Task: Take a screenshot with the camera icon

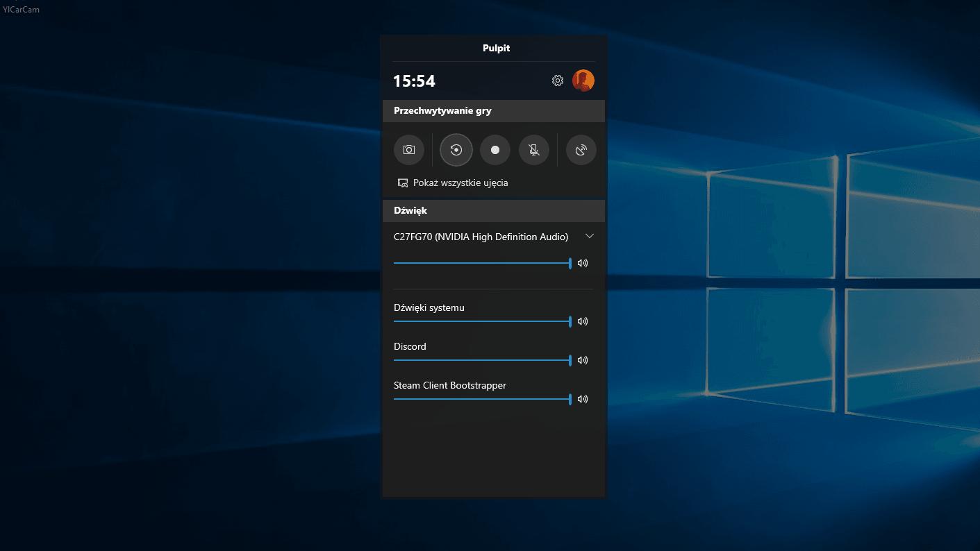Action: click(x=409, y=150)
